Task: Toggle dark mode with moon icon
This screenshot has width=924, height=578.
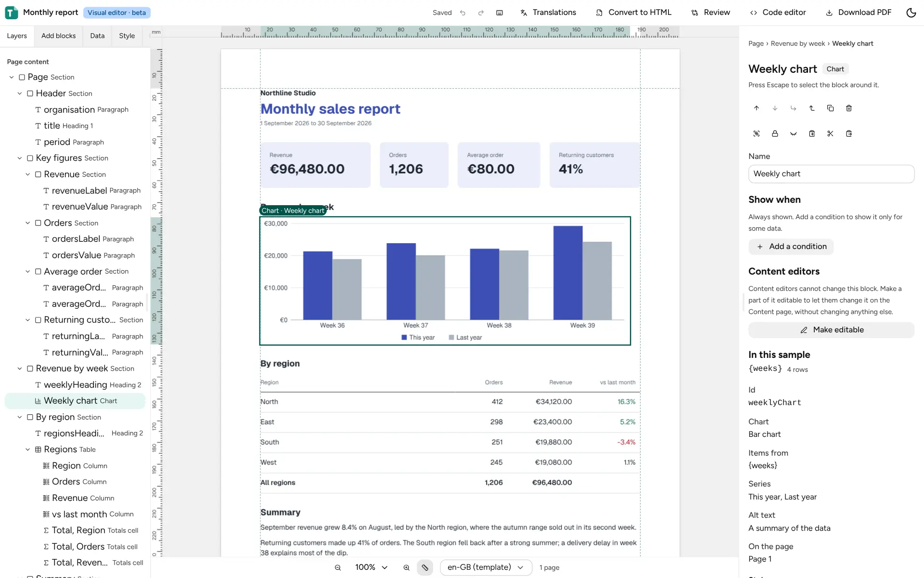Action: pos(911,13)
